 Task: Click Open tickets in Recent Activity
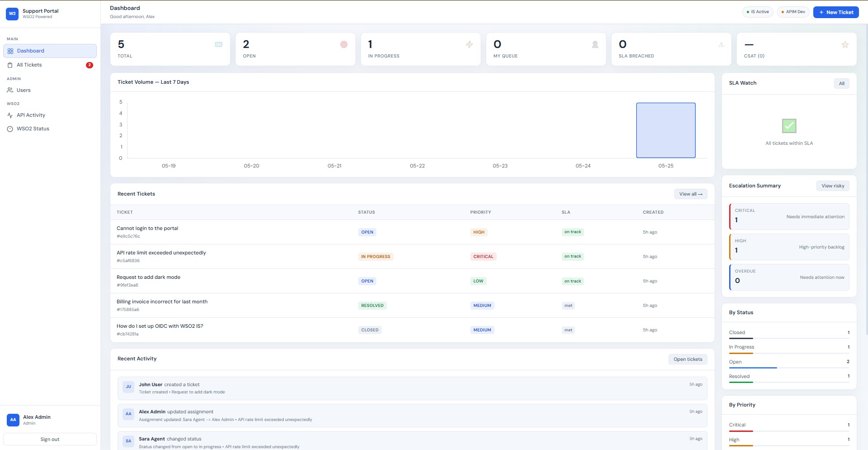[688, 359]
